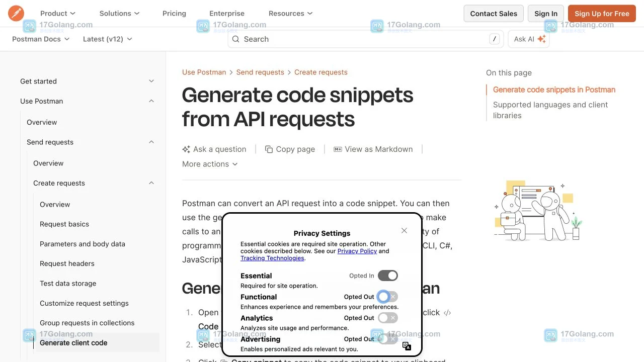644x362 pixels.
Task: Click the Postman logo
Action: coord(16,14)
